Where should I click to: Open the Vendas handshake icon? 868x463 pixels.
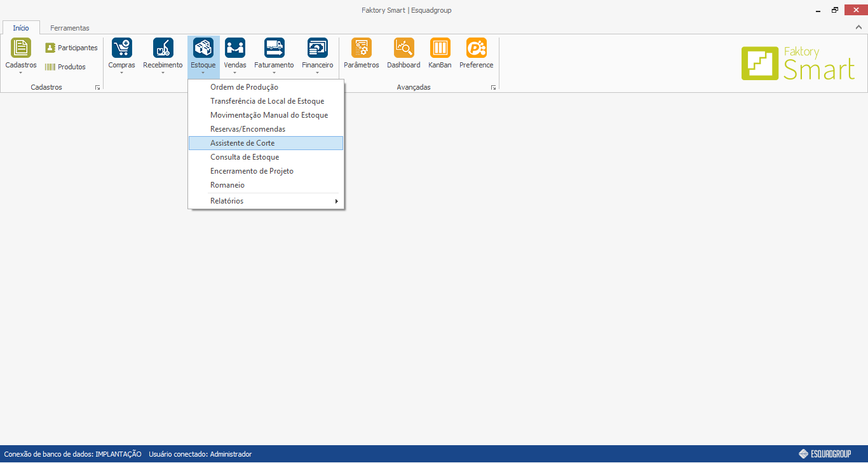235,48
